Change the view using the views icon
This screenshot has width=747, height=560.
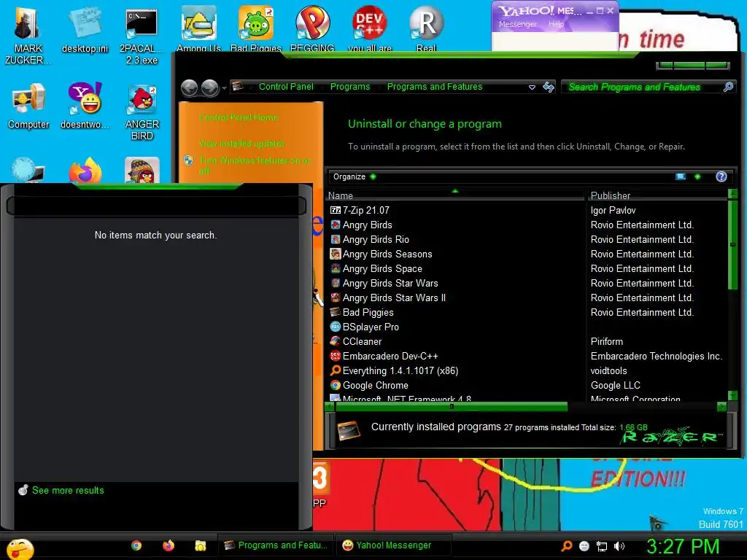681,176
